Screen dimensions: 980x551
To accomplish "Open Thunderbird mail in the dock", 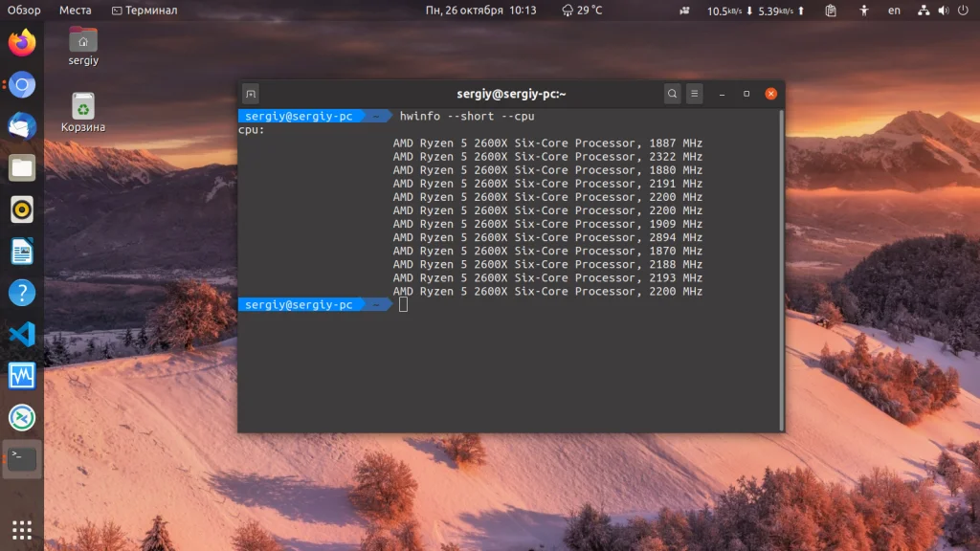I will (22, 126).
